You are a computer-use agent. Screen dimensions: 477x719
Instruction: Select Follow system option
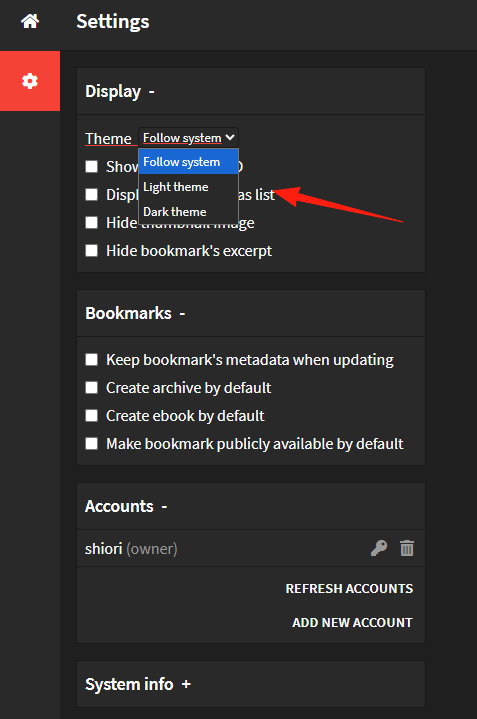click(x=189, y=162)
